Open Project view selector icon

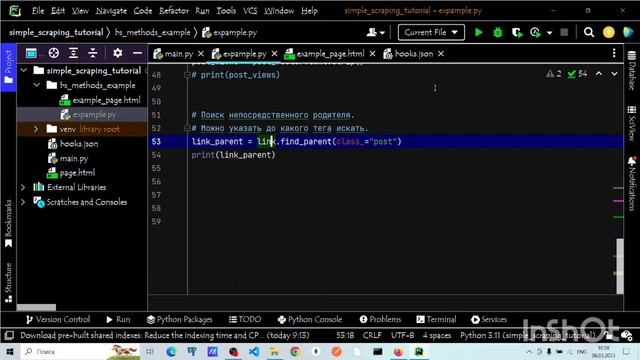[x=31, y=53]
